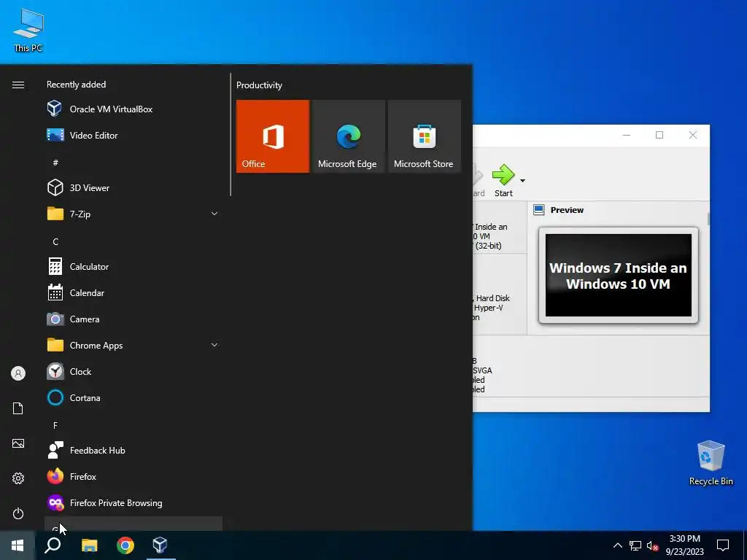The image size is (747, 560).
Task: Click the 'Recently added' heading
Action: point(76,85)
